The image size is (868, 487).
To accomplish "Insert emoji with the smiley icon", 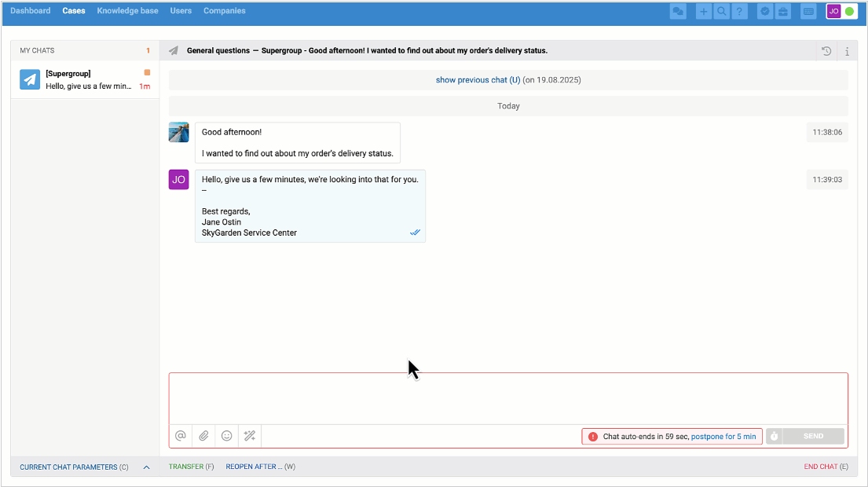I will (x=227, y=436).
